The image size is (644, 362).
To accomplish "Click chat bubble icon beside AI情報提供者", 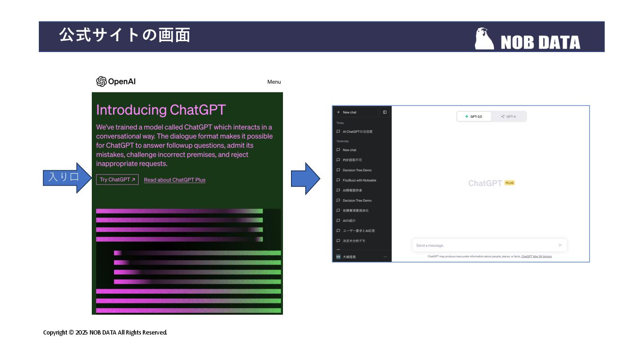I will click(x=338, y=190).
